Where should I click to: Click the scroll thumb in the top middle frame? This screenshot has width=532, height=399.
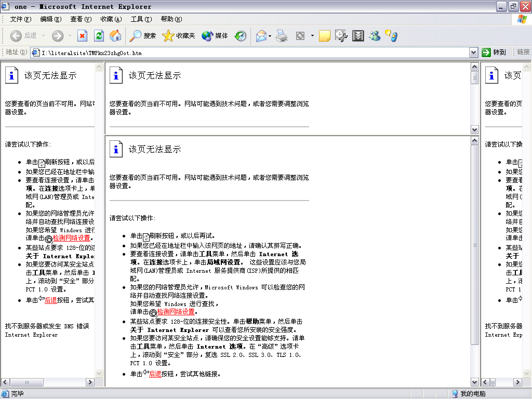point(475,78)
